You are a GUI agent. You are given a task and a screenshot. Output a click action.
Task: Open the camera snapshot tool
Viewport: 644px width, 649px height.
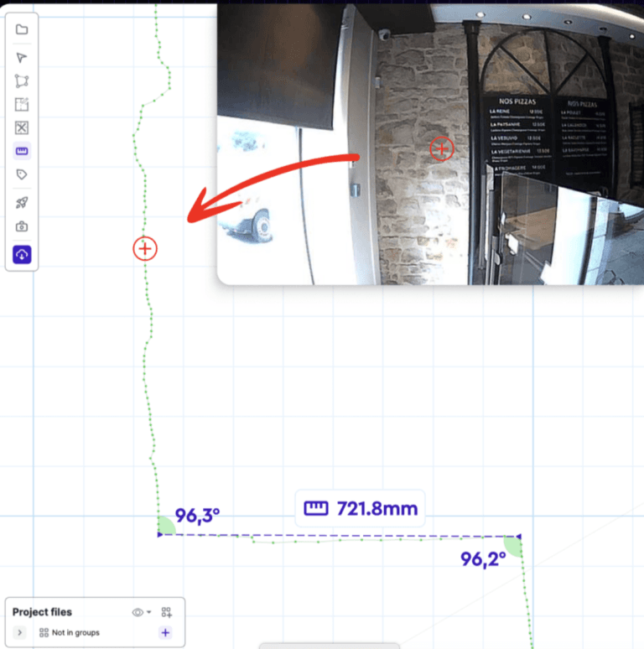click(22, 226)
